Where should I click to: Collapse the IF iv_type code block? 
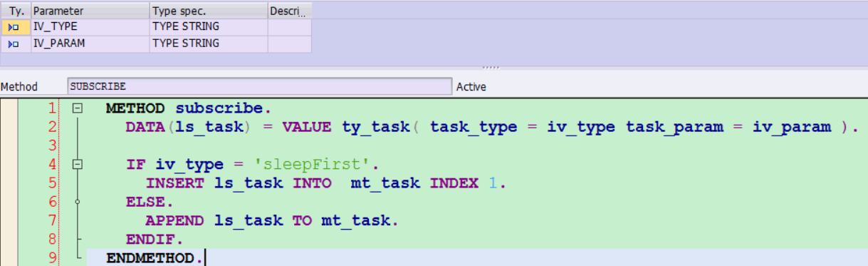(x=78, y=165)
